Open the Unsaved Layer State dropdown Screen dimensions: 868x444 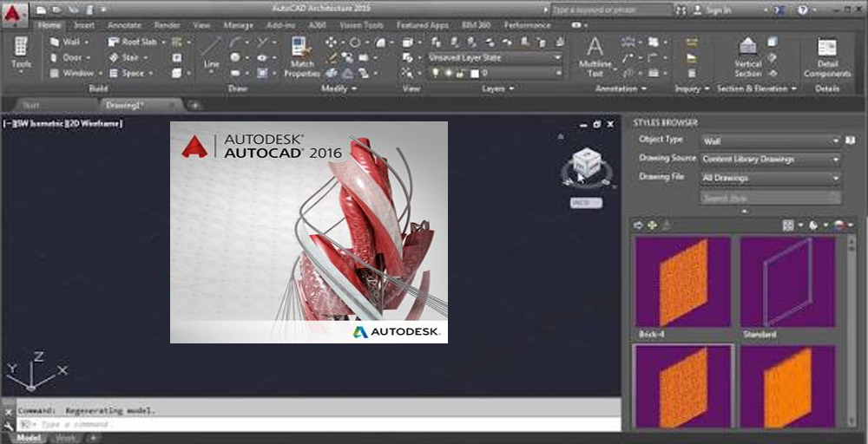tap(495, 57)
